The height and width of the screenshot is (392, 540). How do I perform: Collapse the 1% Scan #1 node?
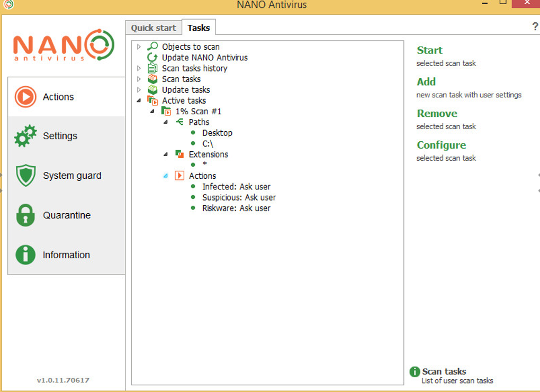pos(152,111)
